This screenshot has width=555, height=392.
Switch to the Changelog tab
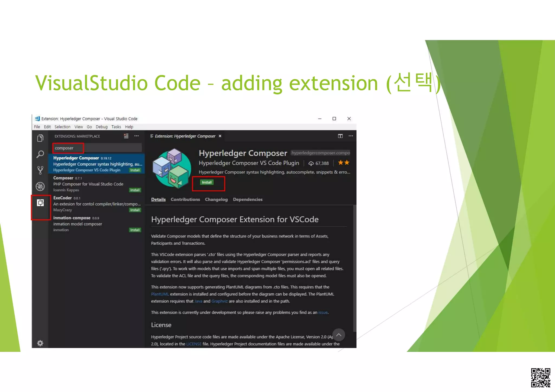216,199
